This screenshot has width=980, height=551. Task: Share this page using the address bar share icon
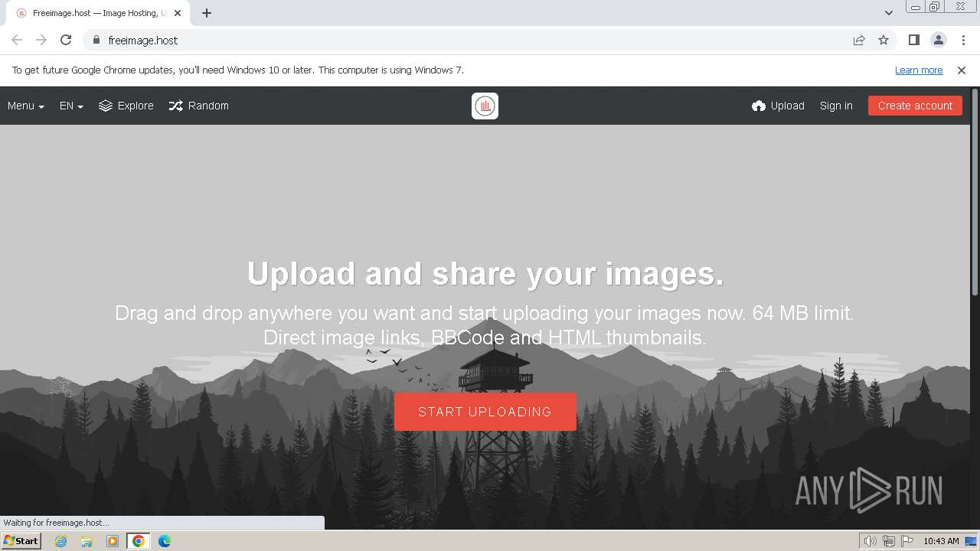pyautogui.click(x=859, y=40)
